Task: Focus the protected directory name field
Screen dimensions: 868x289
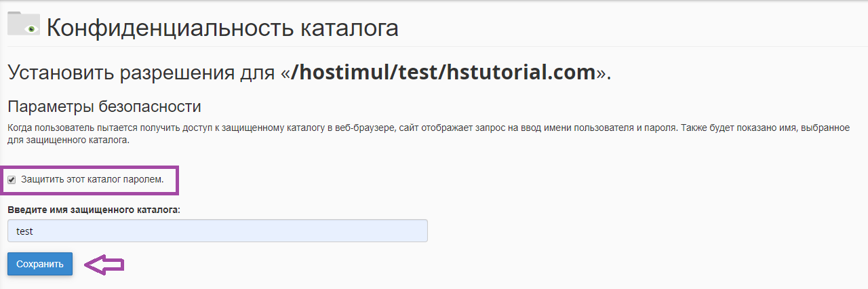Action: coord(217,231)
